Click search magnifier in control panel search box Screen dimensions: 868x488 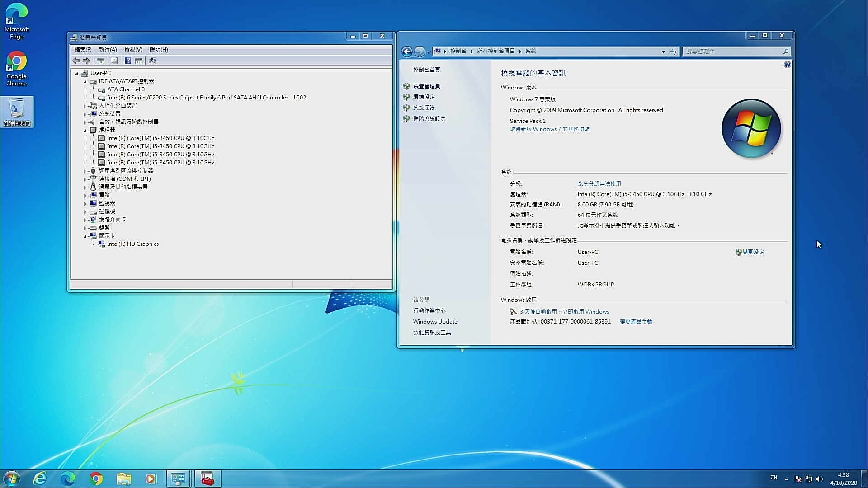(x=786, y=52)
